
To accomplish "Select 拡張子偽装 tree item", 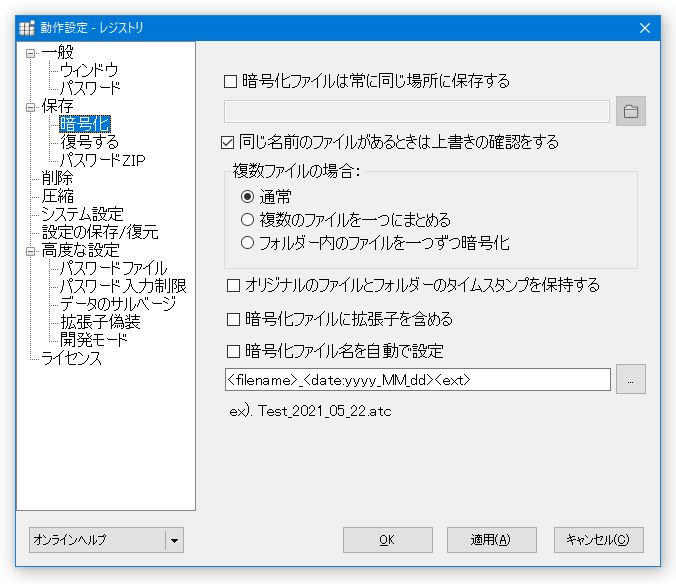I will click(100, 322).
